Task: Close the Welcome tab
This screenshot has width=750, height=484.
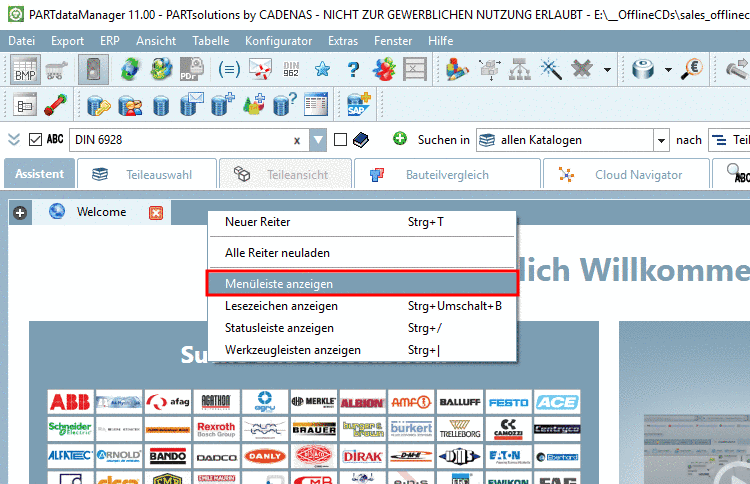Action: 156,213
